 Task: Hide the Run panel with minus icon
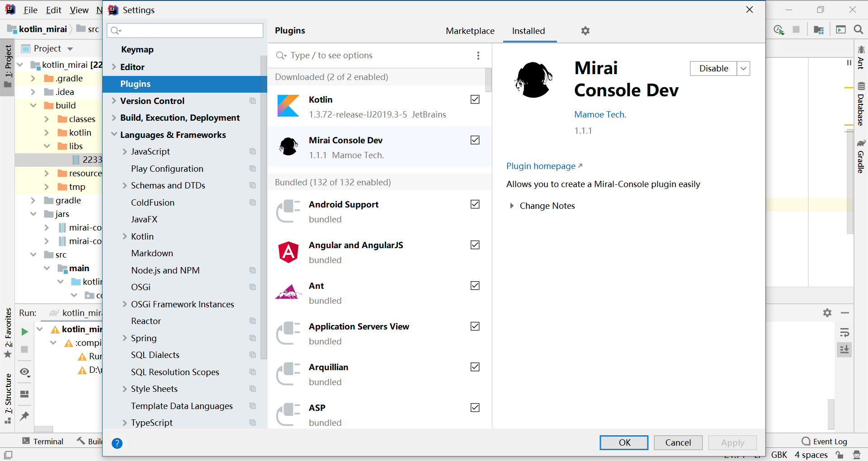pos(845,313)
